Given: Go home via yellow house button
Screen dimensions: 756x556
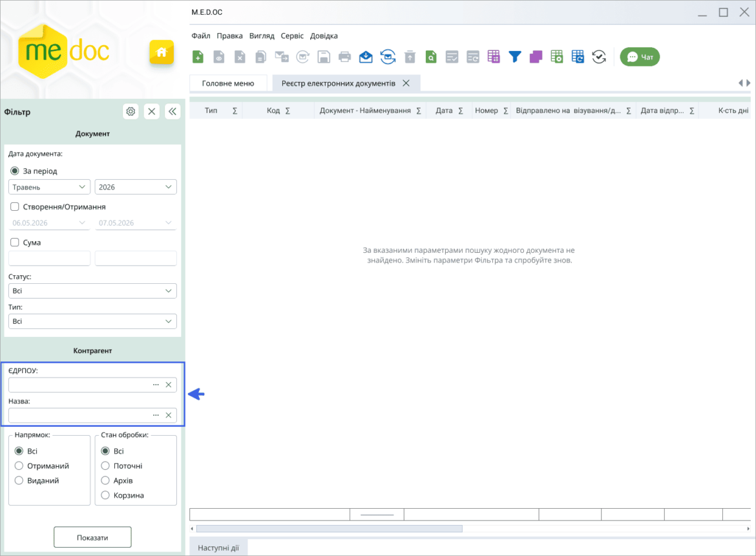Looking at the screenshot, I should pyautogui.click(x=162, y=52).
